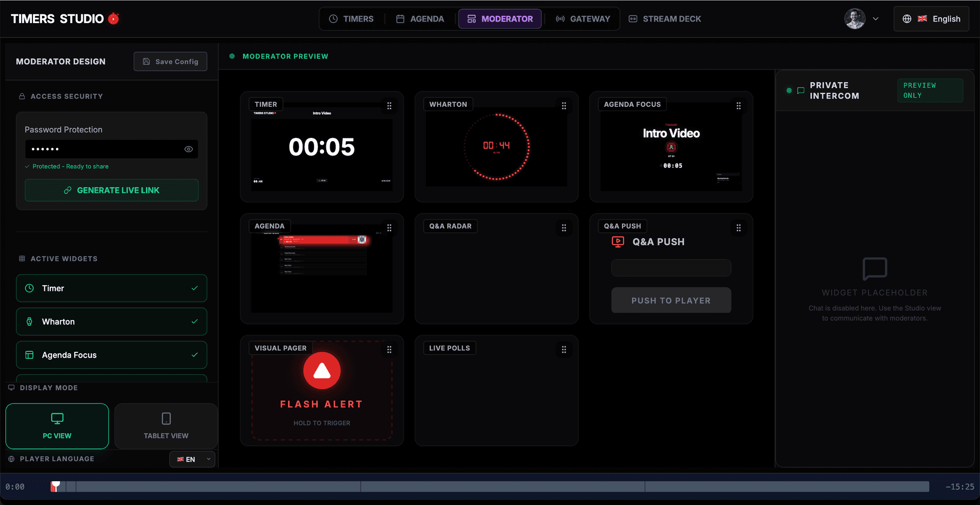Click the Q&A Radar widget label
This screenshot has height=505, width=980.
(x=450, y=226)
